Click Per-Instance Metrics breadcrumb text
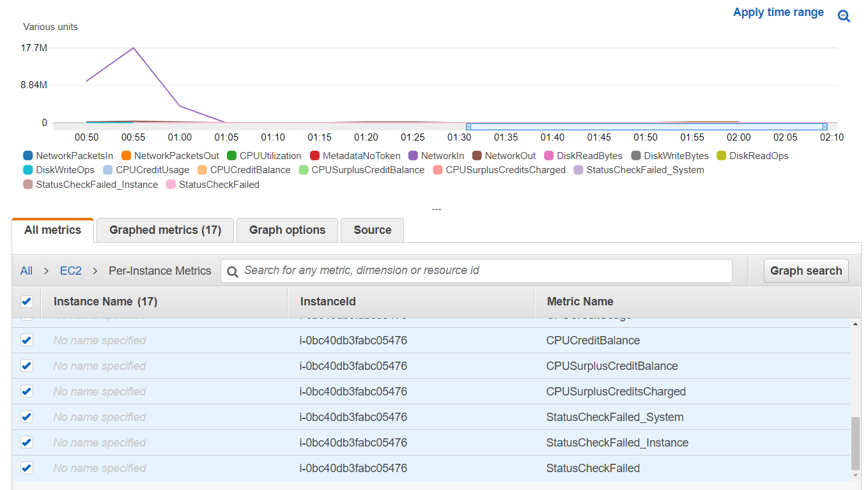This screenshot has height=490, width=868. tap(160, 271)
